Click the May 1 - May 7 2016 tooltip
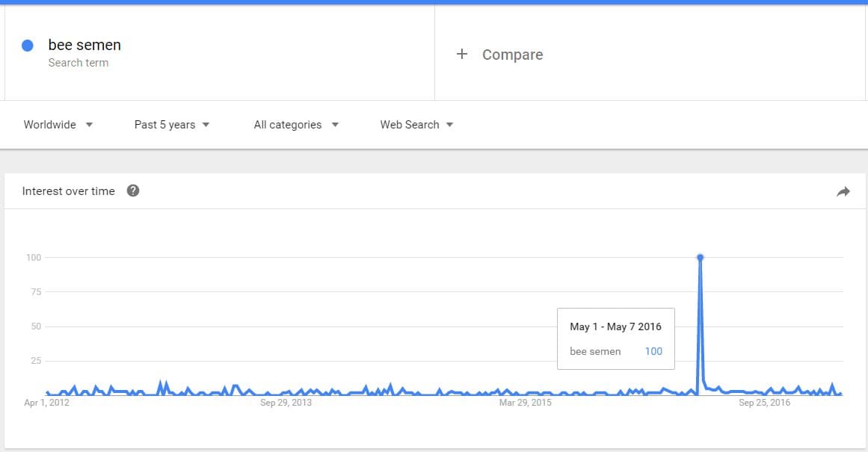Viewport: 868px width, 452px height. pyautogui.click(x=615, y=338)
